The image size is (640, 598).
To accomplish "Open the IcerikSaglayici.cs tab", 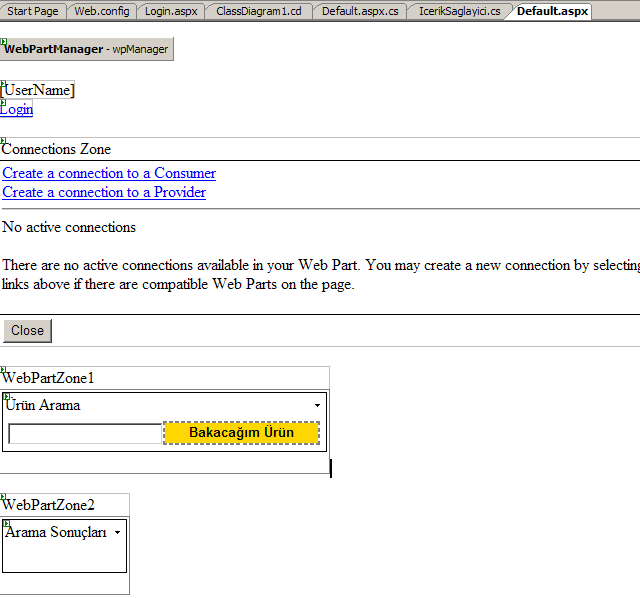I will 459,11.
